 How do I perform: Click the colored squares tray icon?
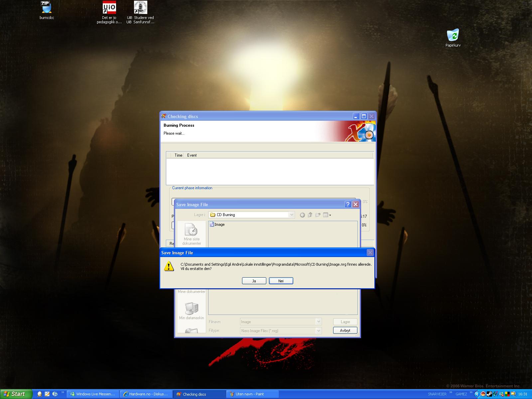507,394
